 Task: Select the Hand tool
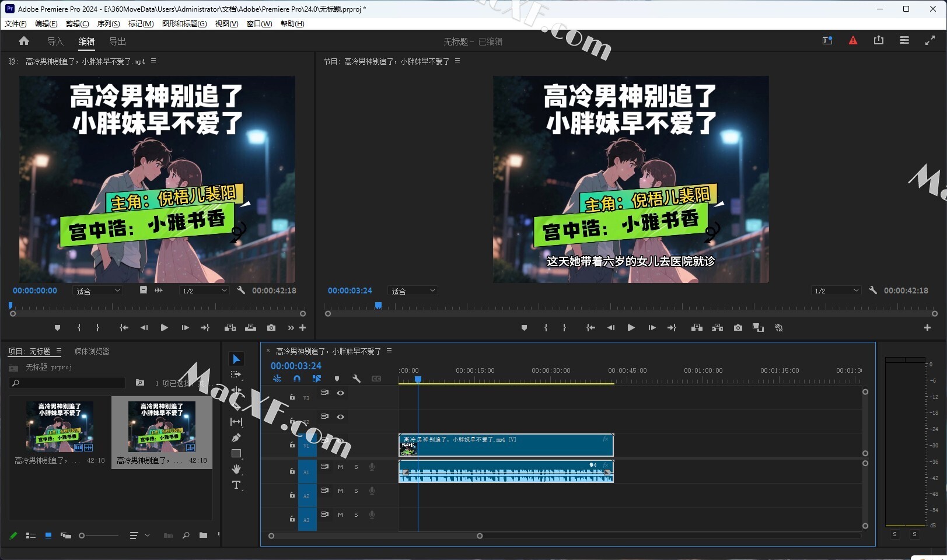click(x=236, y=469)
